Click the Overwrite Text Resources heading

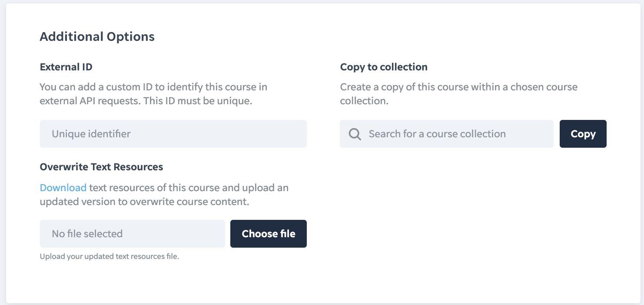coord(101,167)
